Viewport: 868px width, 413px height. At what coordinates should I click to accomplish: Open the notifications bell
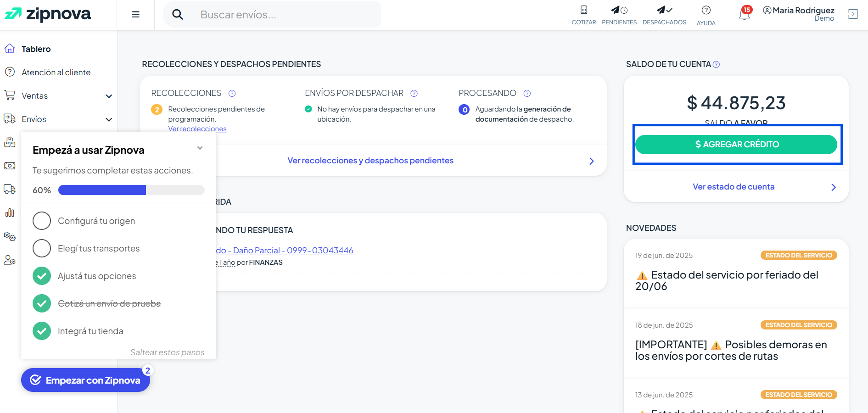pyautogui.click(x=744, y=14)
